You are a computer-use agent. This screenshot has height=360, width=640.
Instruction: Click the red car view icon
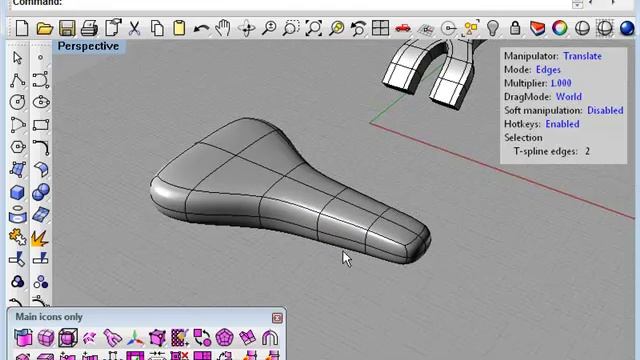coord(403,28)
